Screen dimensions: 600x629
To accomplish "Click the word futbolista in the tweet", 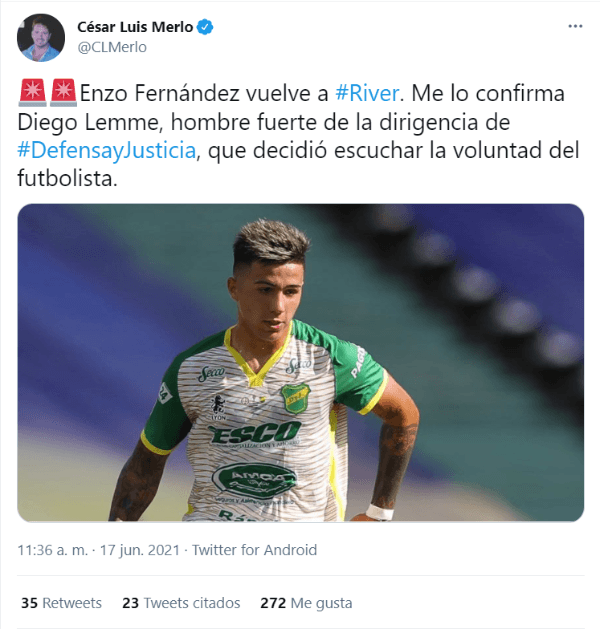I will tap(67, 179).
